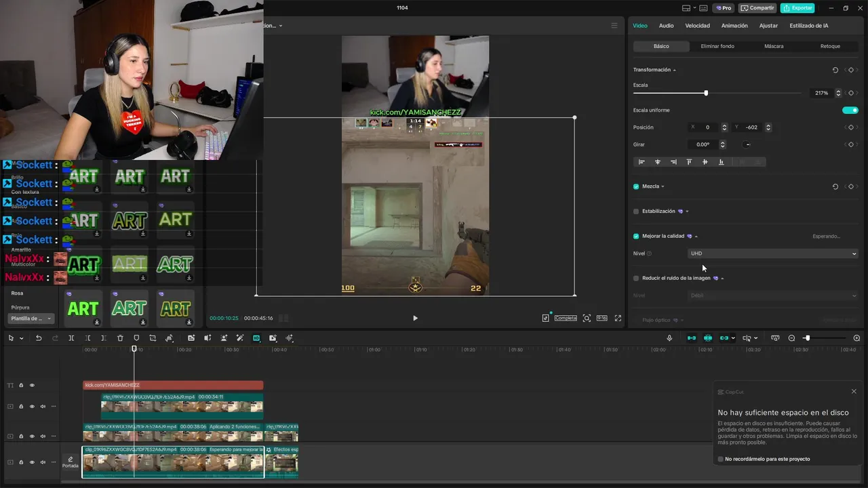Click the Escala slider handle
Image resolution: width=868 pixels, height=488 pixels.
pos(706,93)
